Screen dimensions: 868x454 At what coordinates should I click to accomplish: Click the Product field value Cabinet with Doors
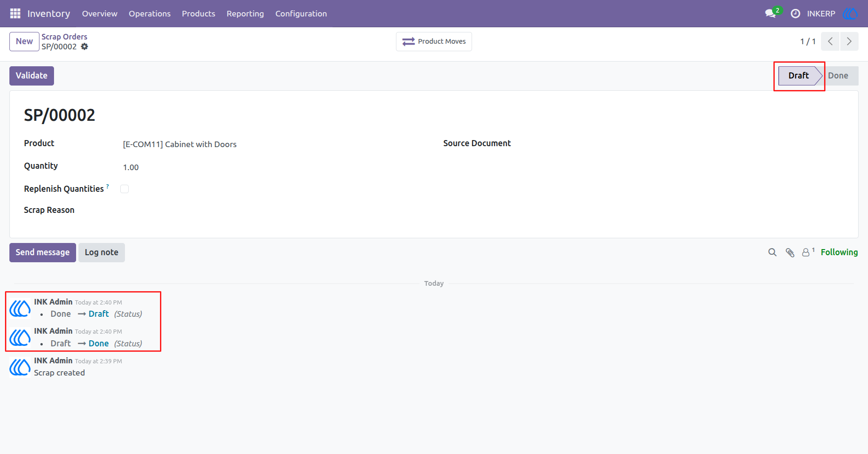point(180,144)
